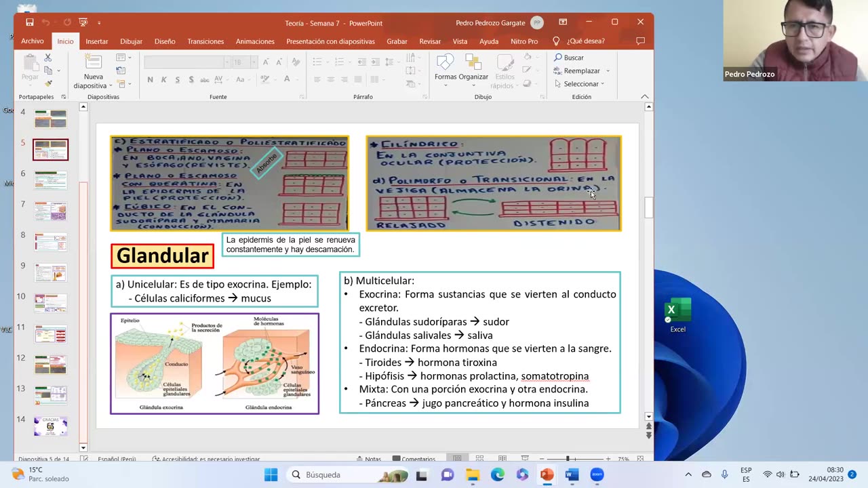Viewport: 868px width, 488px height.
Task: Open the lightbulb ¿Qué desea? search
Action: tap(556, 41)
